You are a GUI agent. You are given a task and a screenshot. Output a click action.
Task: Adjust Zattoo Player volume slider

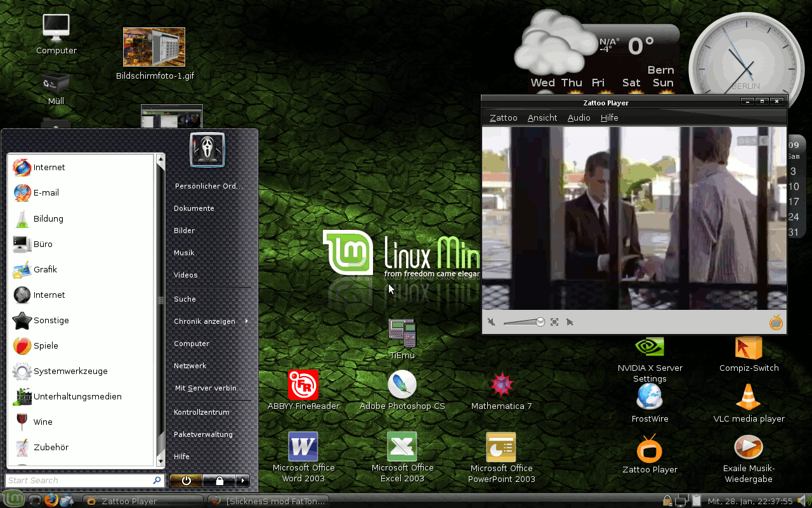pyautogui.click(x=524, y=322)
